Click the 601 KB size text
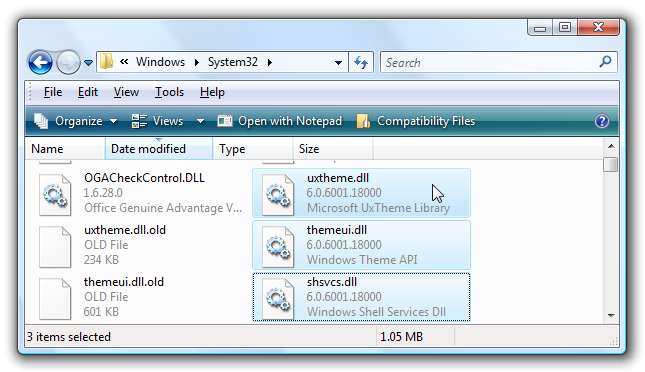The width and height of the screenshot is (645, 372). point(101,312)
